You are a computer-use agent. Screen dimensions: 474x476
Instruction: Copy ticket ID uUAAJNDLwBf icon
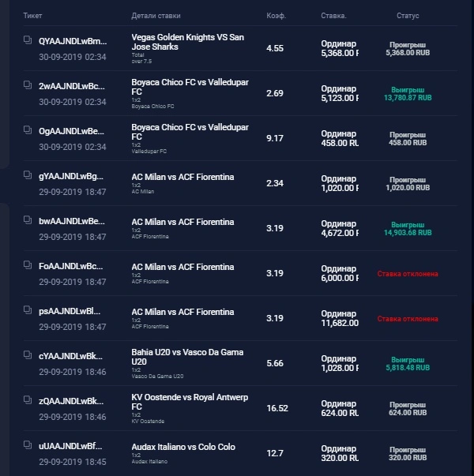click(28, 444)
